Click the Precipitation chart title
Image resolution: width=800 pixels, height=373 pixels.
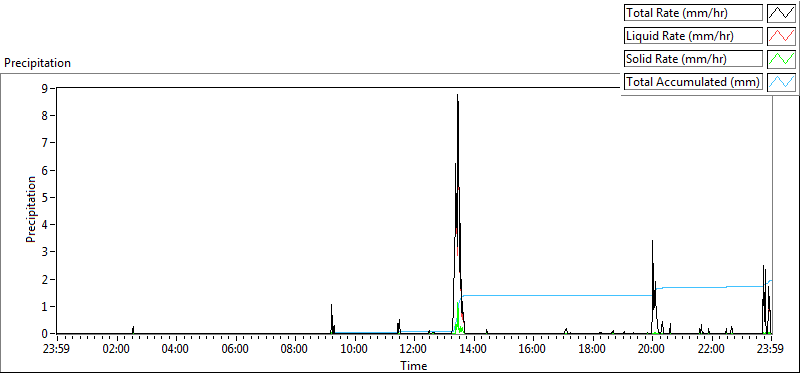[37, 63]
